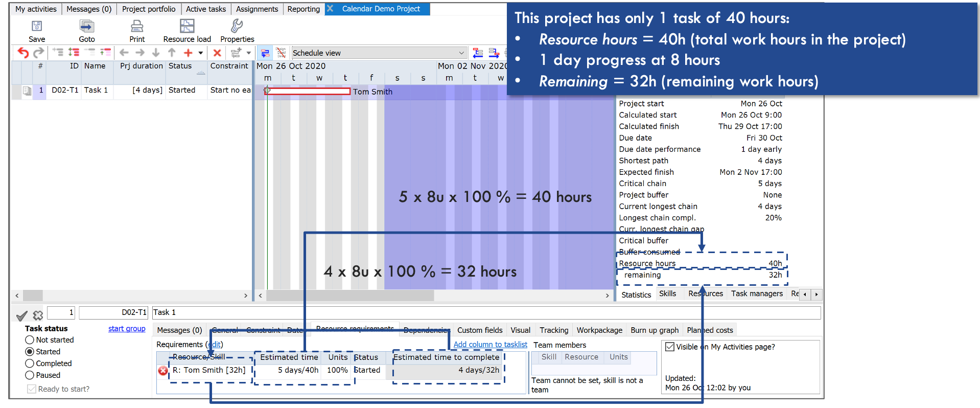The width and height of the screenshot is (980, 408).
Task: Switch to the Task managers tab
Action: click(x=757, y=294)
